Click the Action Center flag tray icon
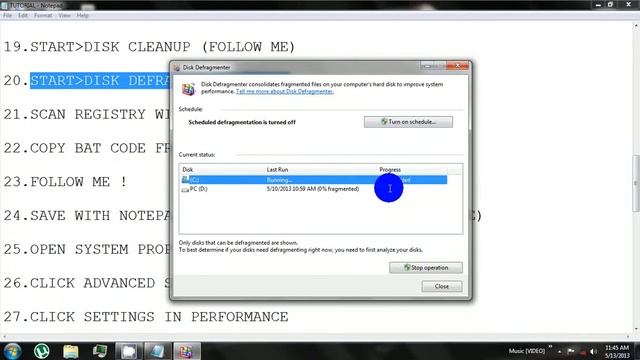 [x=571, y=351]
